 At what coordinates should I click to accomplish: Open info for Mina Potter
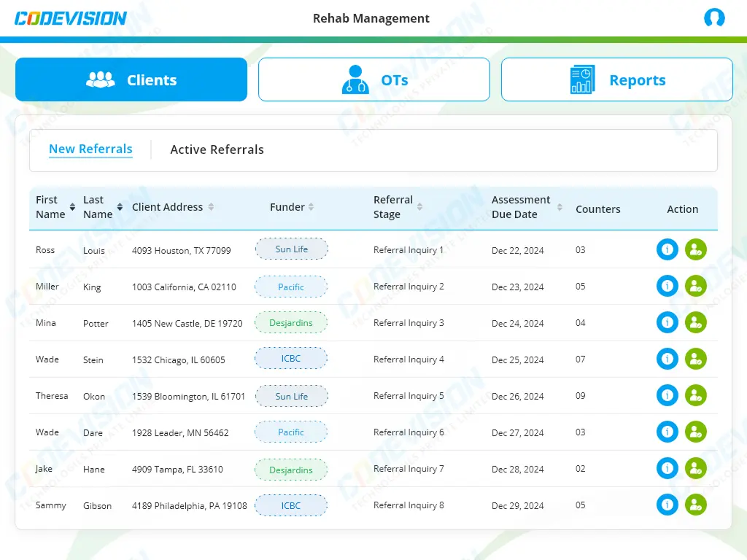click(x=667, y=322)
